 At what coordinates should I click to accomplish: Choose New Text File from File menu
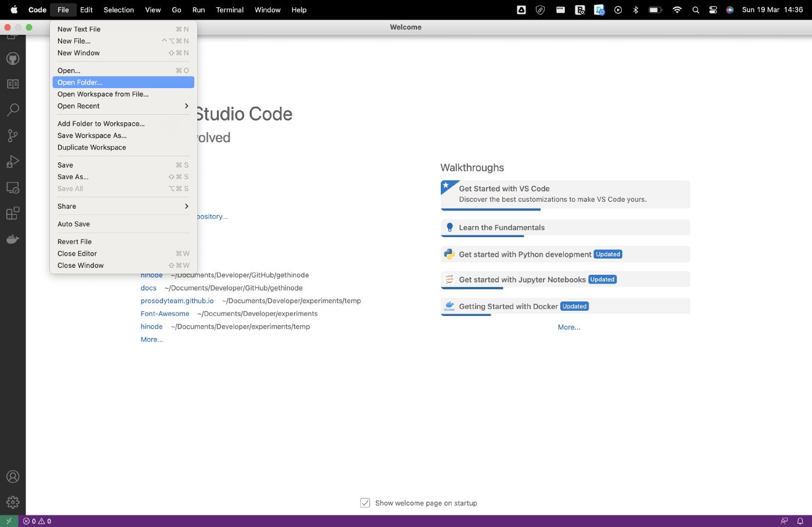point(123,29)
